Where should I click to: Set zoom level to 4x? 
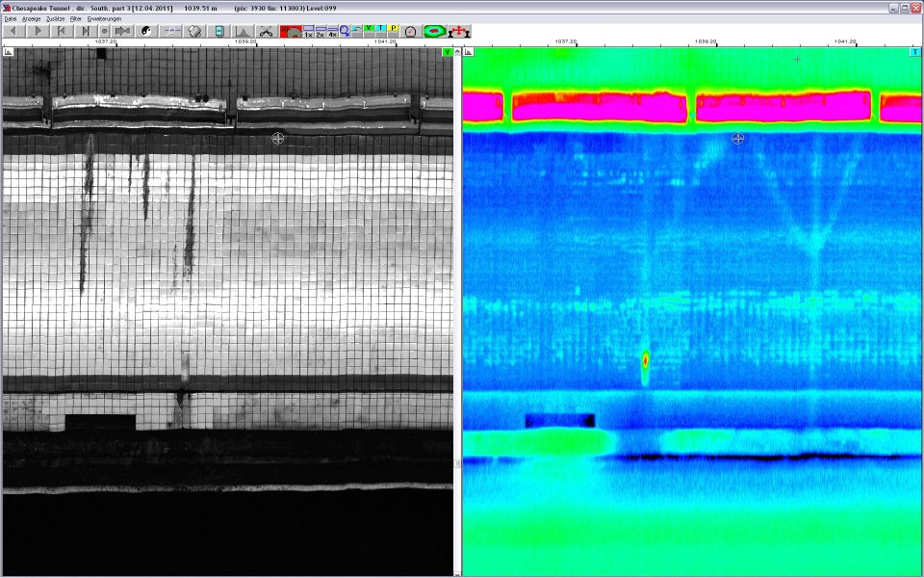(332, 32)
